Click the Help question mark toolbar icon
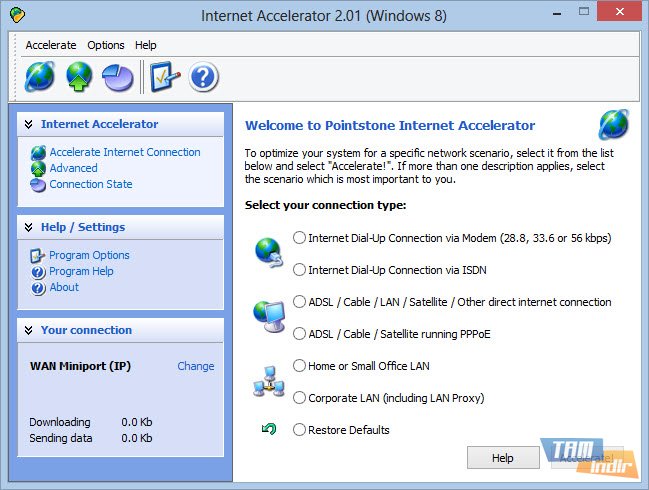Screen dimensions: 649x490 coord(203,77)
